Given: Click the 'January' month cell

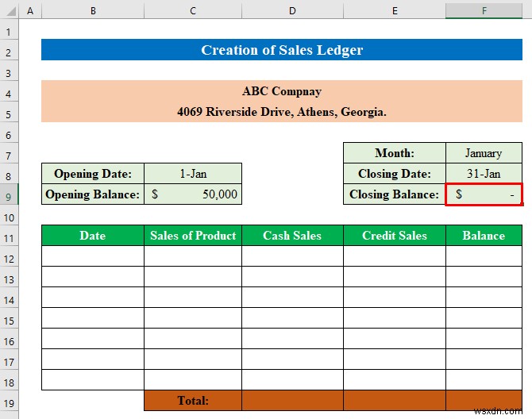Looking at the screenshot, I should 484,153.
